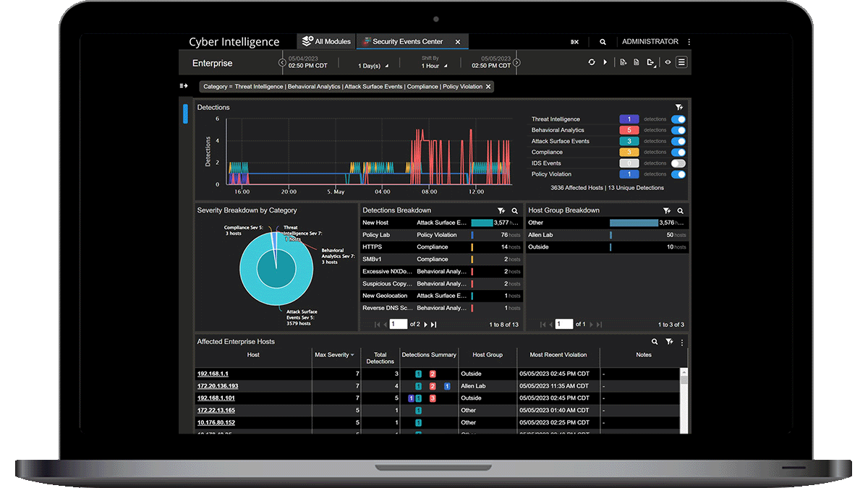Turn off the Policy Violation toggle
This screenshot has height=488, width=868.
click(678, 174)
